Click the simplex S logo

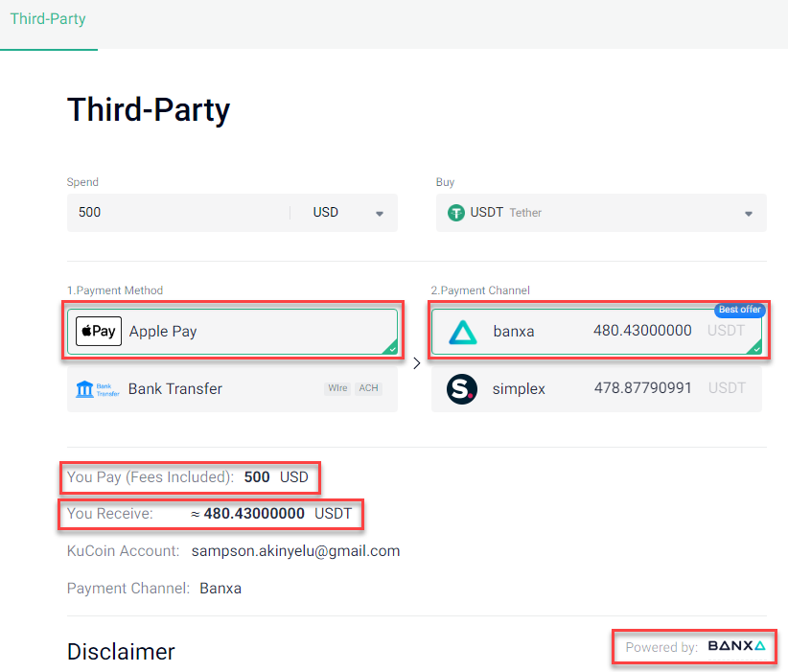462,389
